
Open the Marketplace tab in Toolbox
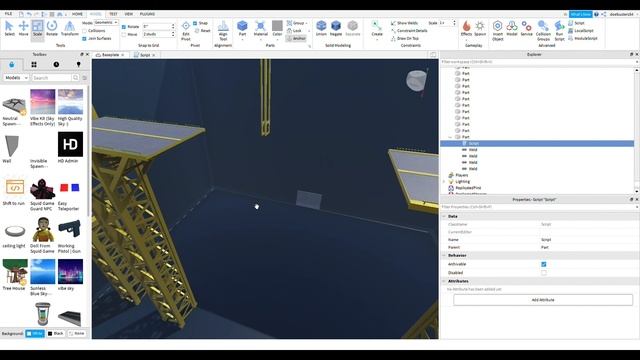11,64
